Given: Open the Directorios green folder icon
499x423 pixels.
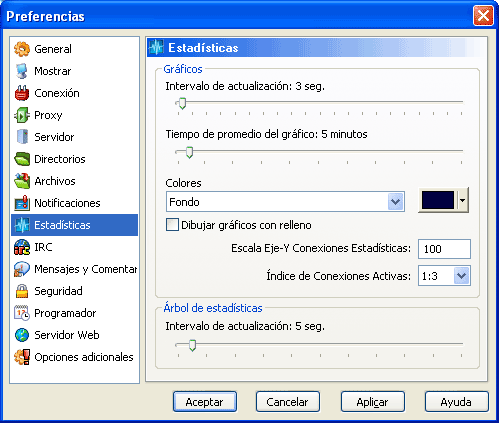Looking at the screenshot, I should click(x=22, y=159).
